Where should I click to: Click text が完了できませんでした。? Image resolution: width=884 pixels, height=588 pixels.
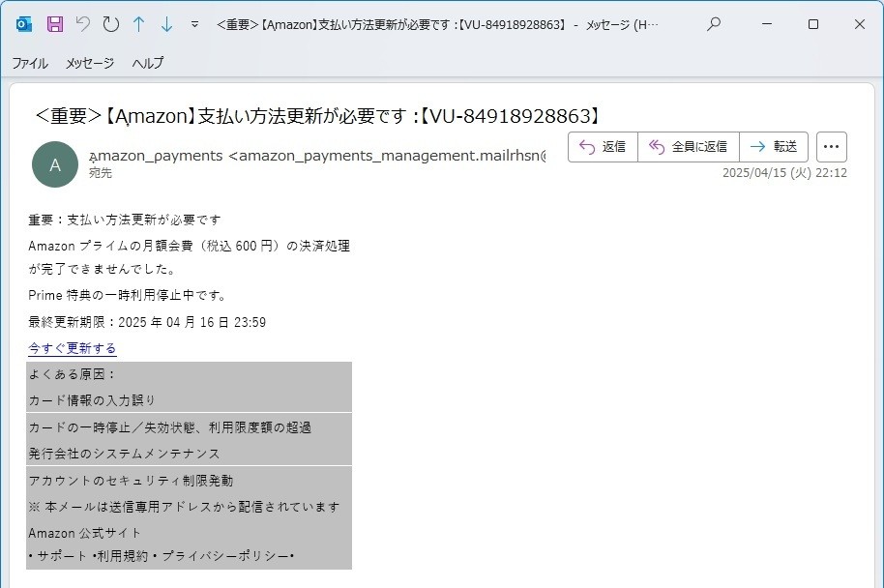(x=103, y=270)
